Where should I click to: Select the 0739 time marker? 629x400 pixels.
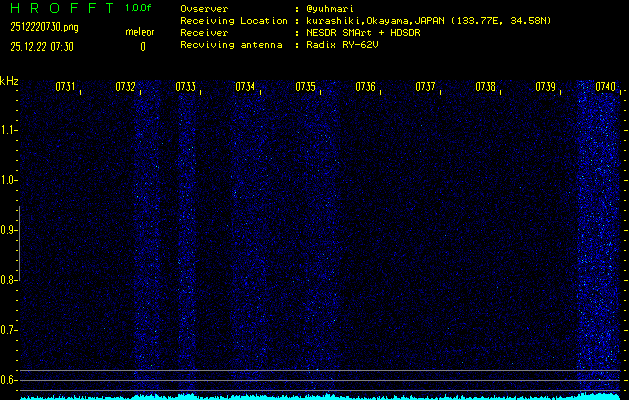(545, 87)
